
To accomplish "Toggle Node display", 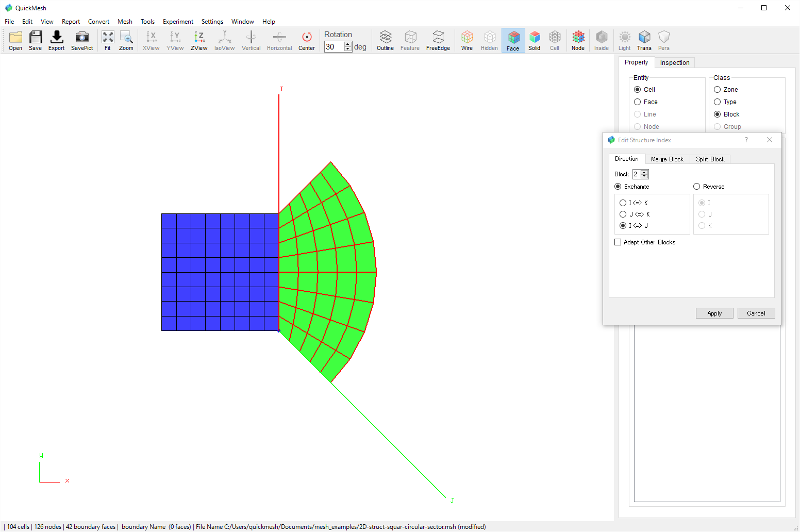I will (578, 40).
